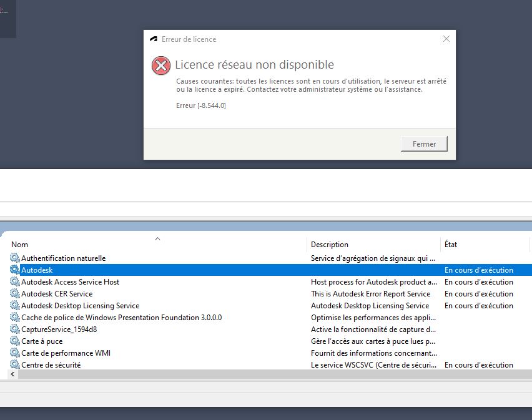This screenshot has width=532, height=420.
Task: Click 'Fournit des informations concernant...' description
Action: 374,353
